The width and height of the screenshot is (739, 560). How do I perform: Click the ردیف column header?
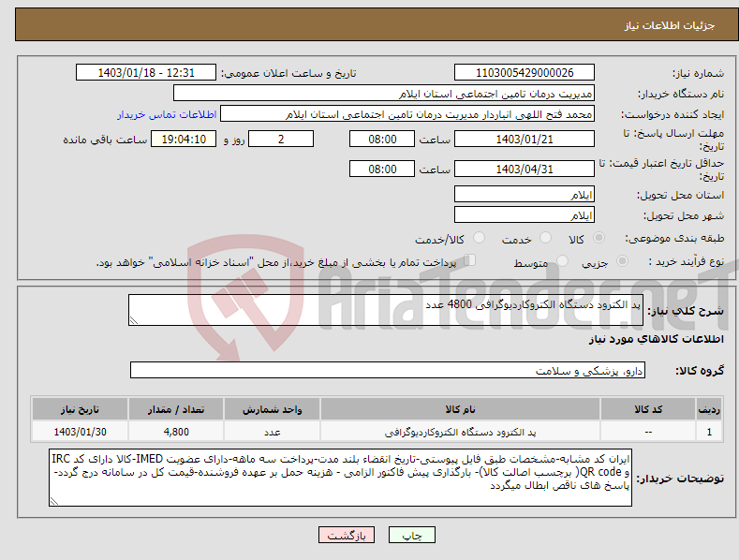click(709, 409)
